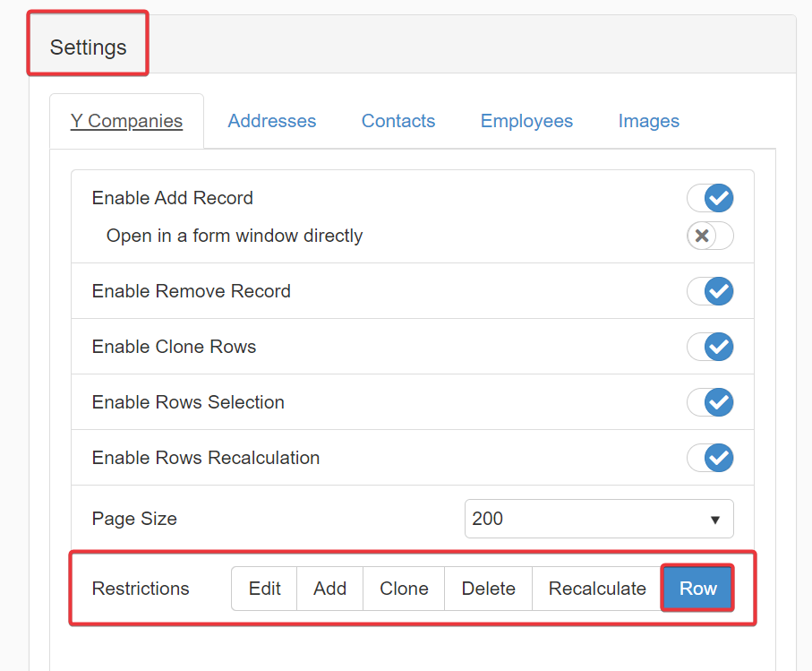The width and height of the screenshot is (812, 671).
Task: Turn on Open in a form window directly
Action: [710, 236]
